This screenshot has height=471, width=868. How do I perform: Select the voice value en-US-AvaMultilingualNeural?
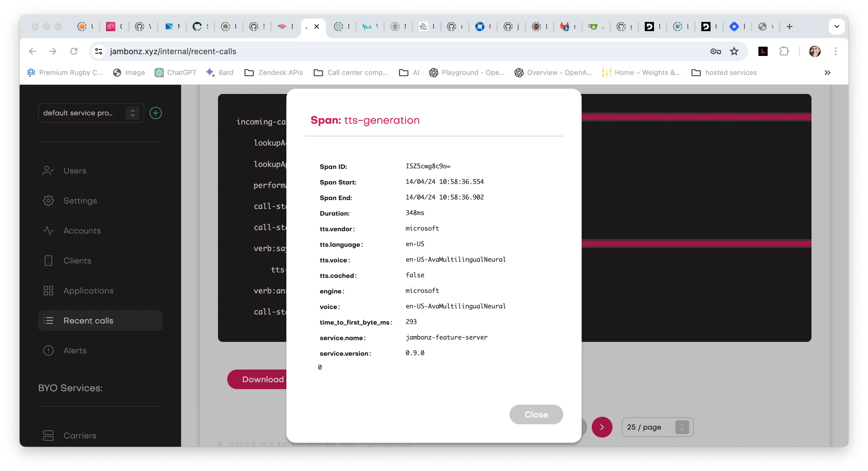tap(456, 306)
